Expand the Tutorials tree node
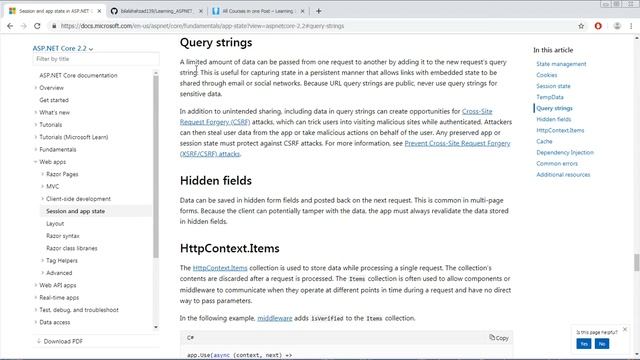Image resolution: width=640 pixels, height=360 pixels. (x=36, y=124)
